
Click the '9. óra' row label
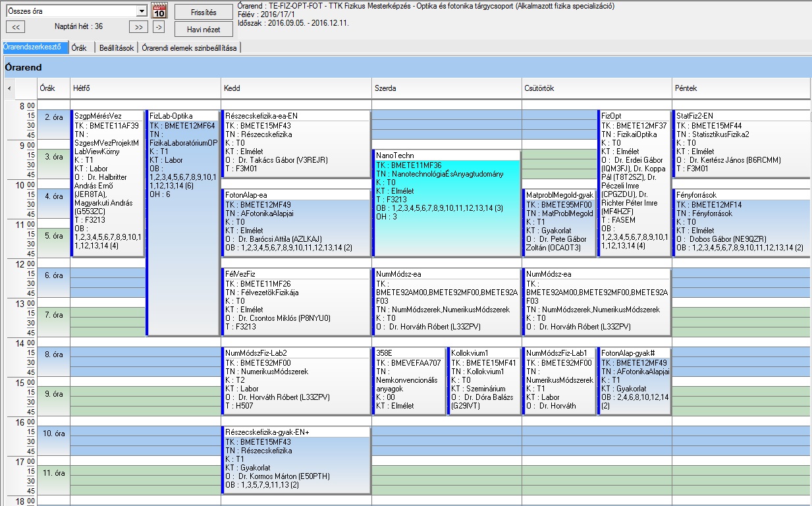[x=53, y=401]
